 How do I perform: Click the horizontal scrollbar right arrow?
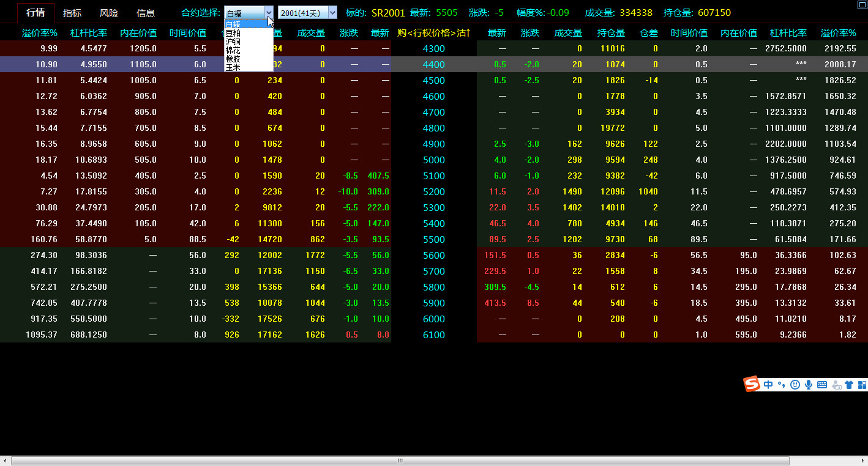pyautogui.click(x=862, y=460)
